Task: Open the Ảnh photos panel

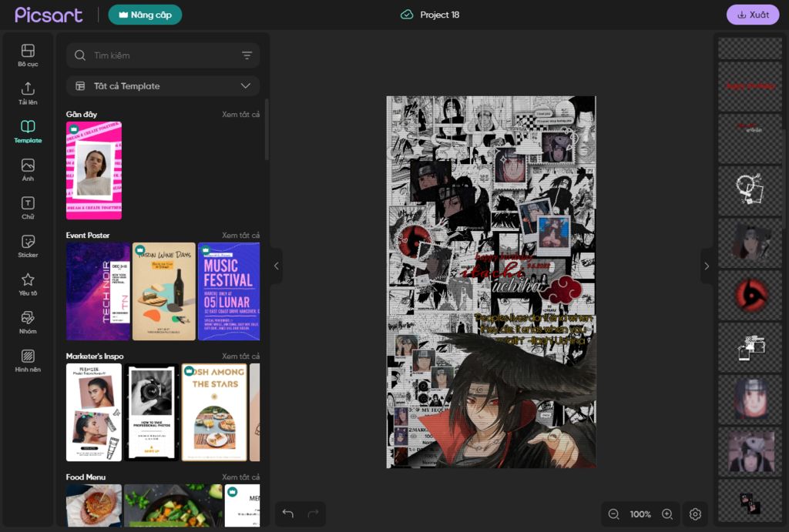Action: coord(28,170)
